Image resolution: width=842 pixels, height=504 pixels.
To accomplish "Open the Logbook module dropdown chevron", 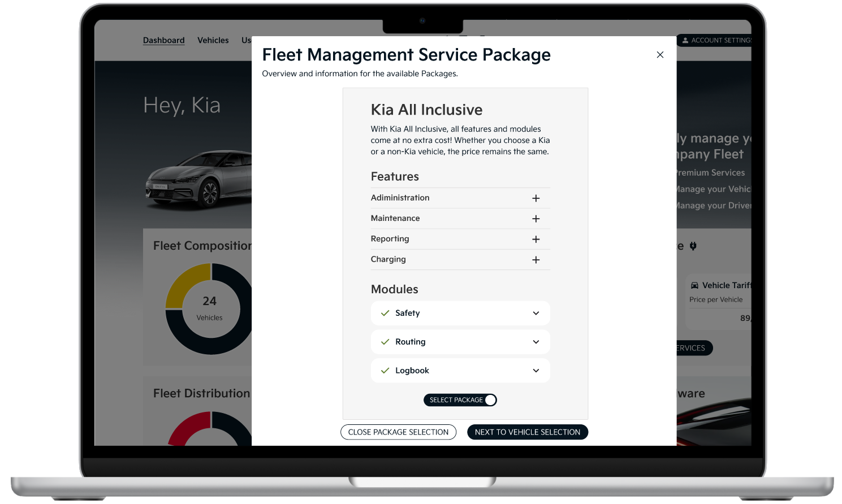I will coord(536,371).
